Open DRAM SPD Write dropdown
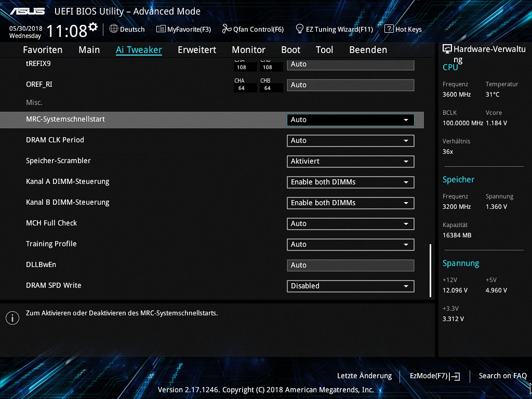 click(x=351, y=286)
